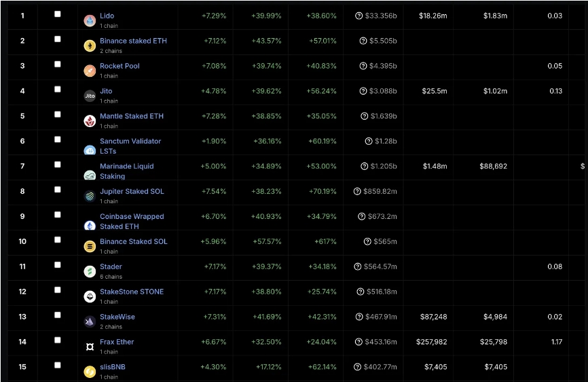Viewport: 588px width, 382px height.
Task: Select the StakeWise row checkbox
Action: point(58,315)
